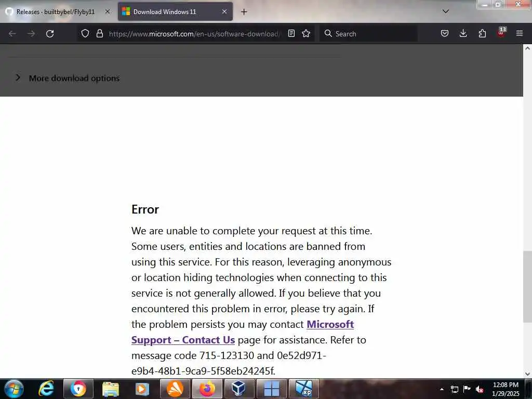Viewport: 532px width, 399px height.
Task: Click scrollbar down arrow
Action: [x=527, y=374]
